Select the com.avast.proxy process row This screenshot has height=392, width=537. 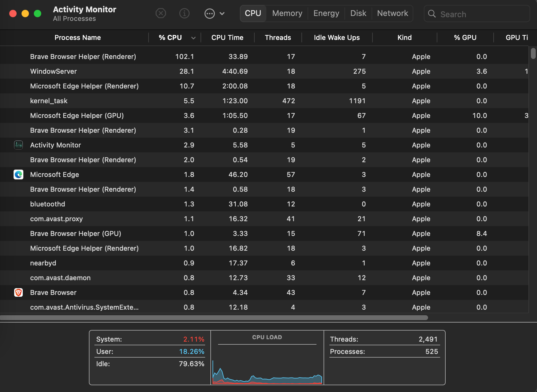[264, 219]
